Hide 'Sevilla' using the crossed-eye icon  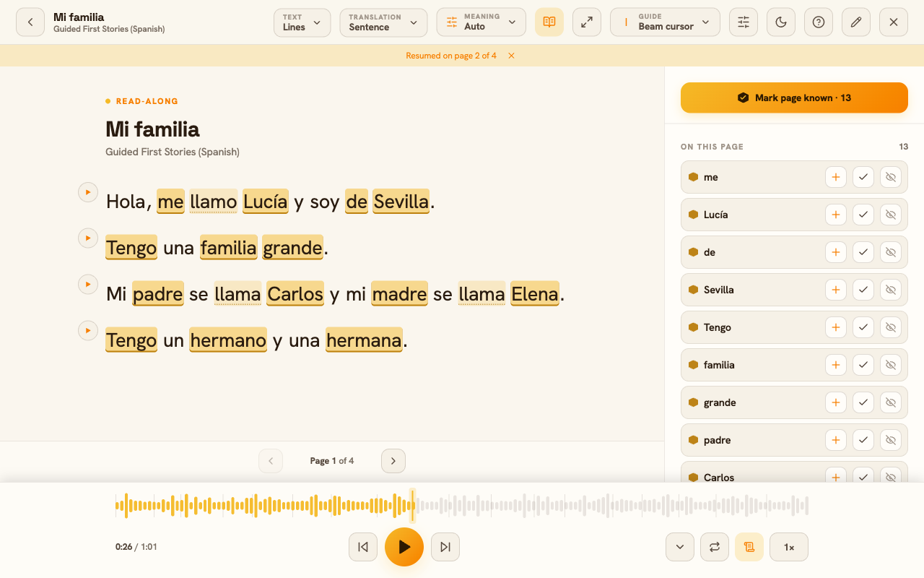tap(891, 290)
